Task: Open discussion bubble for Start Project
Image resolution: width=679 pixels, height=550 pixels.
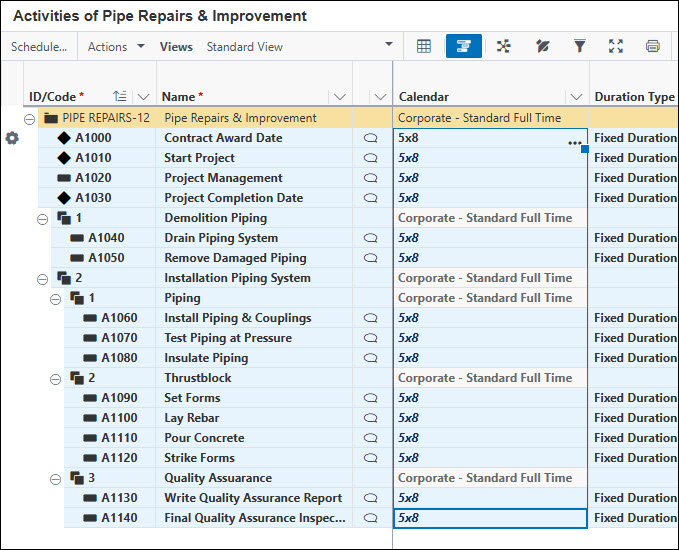Action: tap(371, 158)
